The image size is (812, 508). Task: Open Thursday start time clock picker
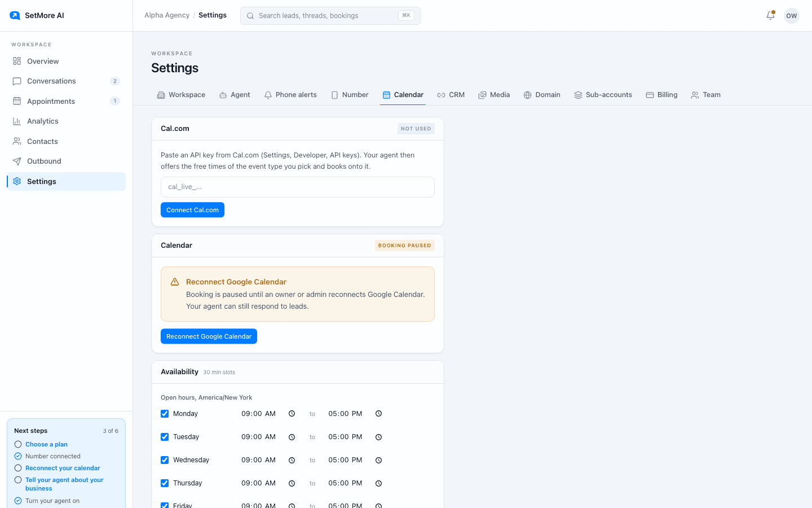pyautogui.click(x=292, y=483)
